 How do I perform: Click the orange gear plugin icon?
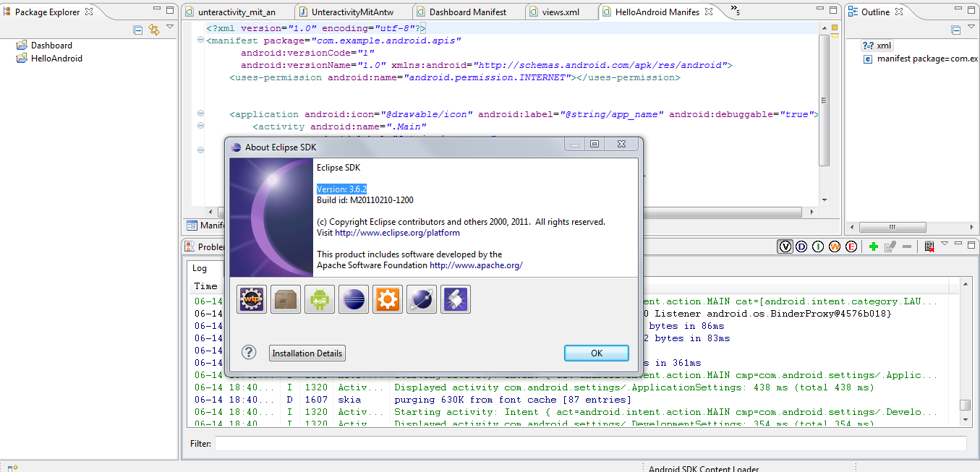(x=388, y=299)
